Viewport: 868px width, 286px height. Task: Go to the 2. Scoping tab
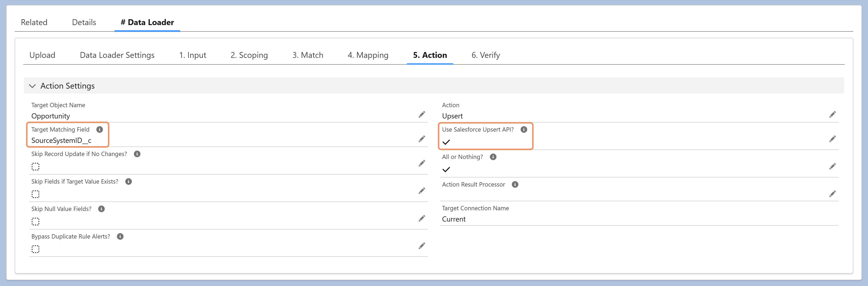[249, 55]
